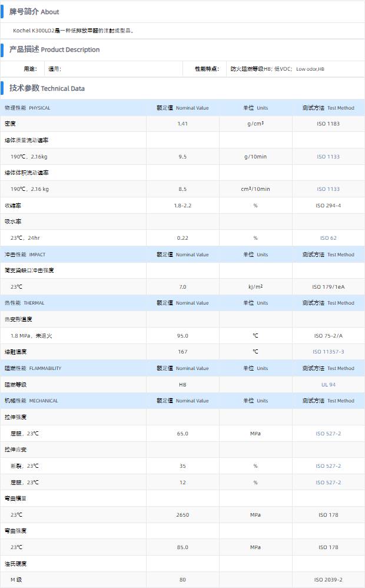The image size is (365, 588).
Task: Click the ISO 1183 density test method
Action: [328, 124]
